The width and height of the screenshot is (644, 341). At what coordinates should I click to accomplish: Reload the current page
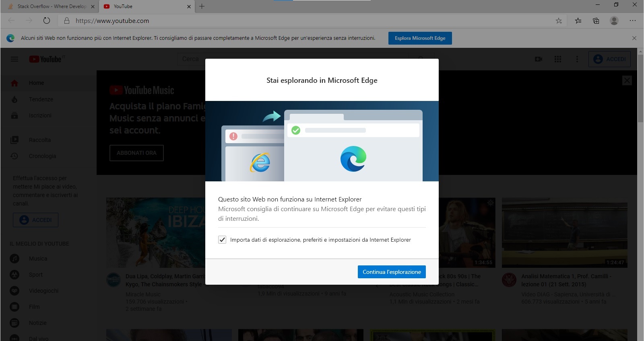47,21
